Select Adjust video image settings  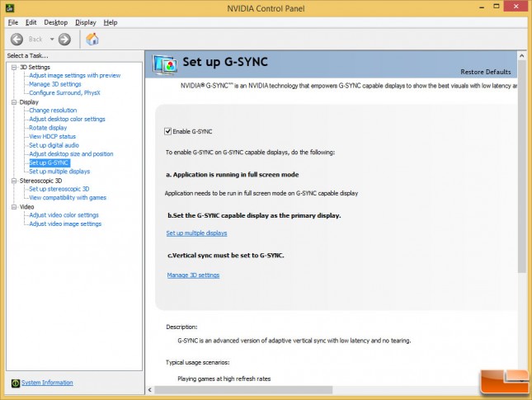pyautogui.click(x=65, y=224)
